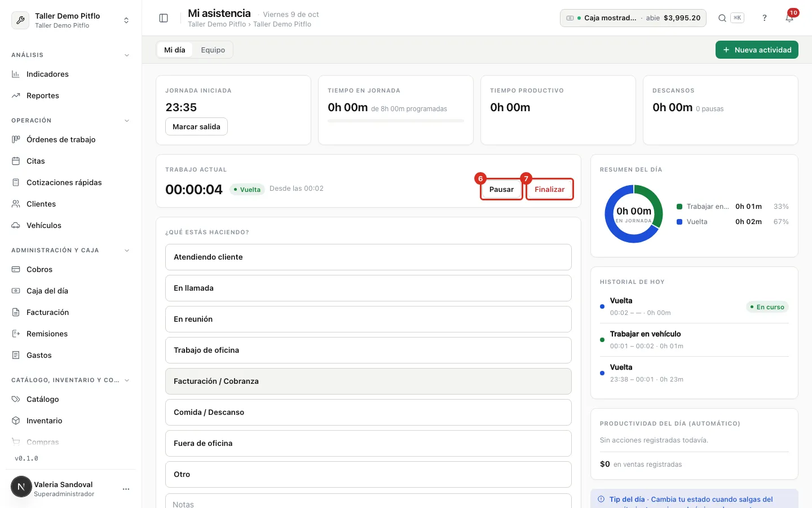
Task: Collapse the Análisis section
Action: point(127,55)
